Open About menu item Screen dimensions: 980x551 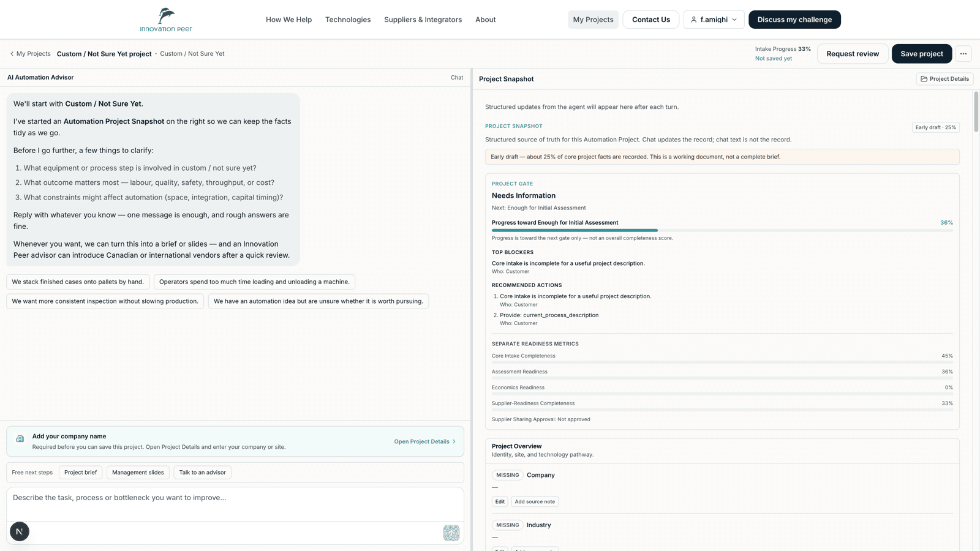[486, 20]
